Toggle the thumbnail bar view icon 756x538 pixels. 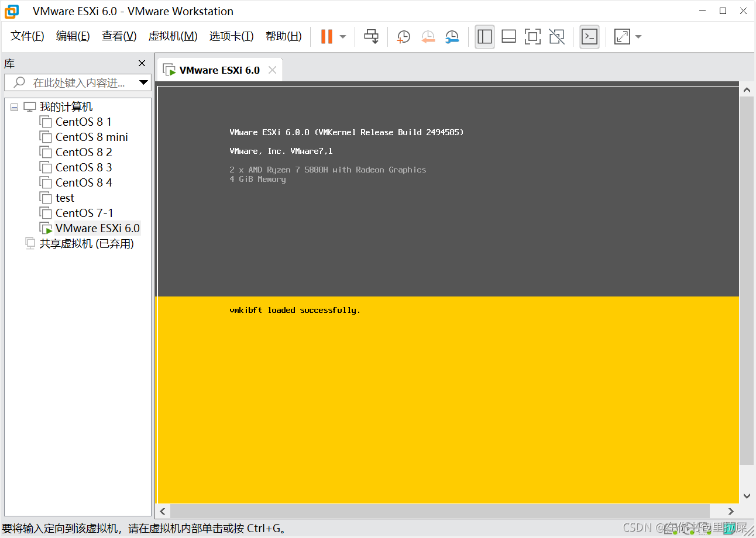[x=508, y=36]
